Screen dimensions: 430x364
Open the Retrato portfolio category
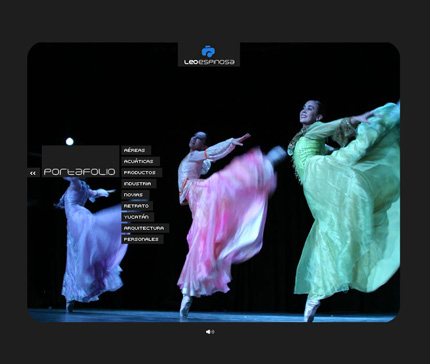point(137,206)
